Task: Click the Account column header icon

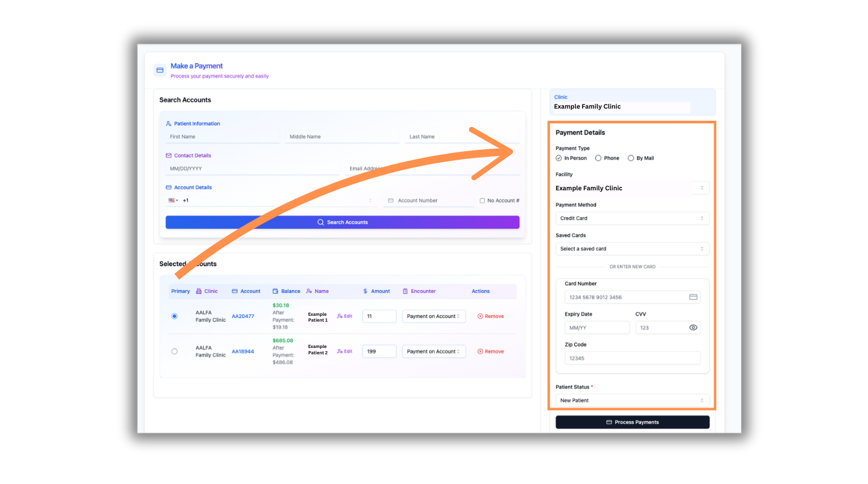Action: pyautogui.click(x=235, y=291)
